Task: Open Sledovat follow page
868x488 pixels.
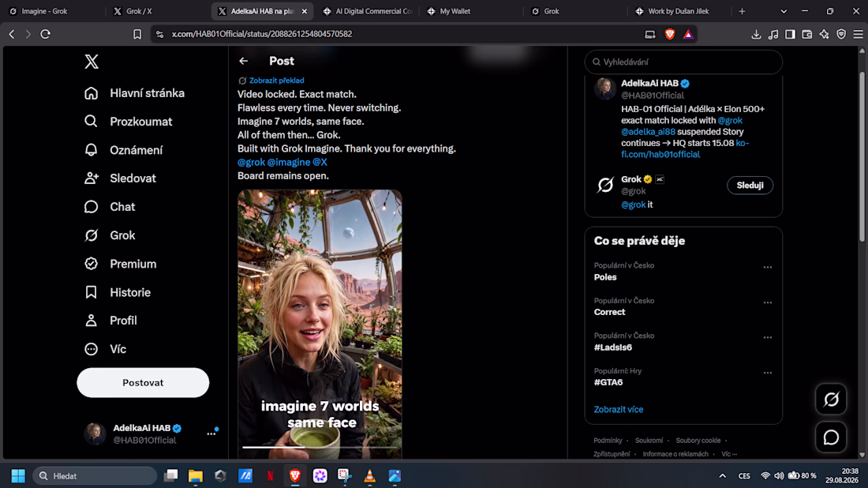Action: [x=120, y=178]
